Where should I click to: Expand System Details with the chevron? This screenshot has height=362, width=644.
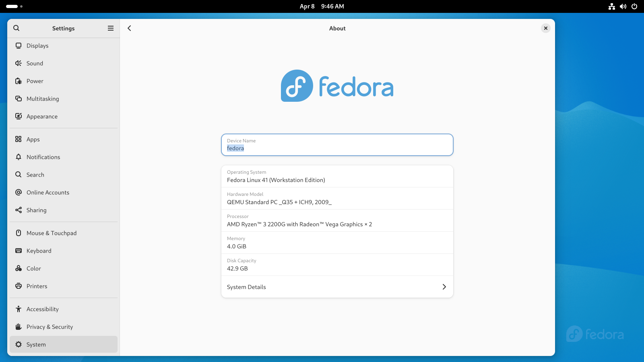pos(444,287)
